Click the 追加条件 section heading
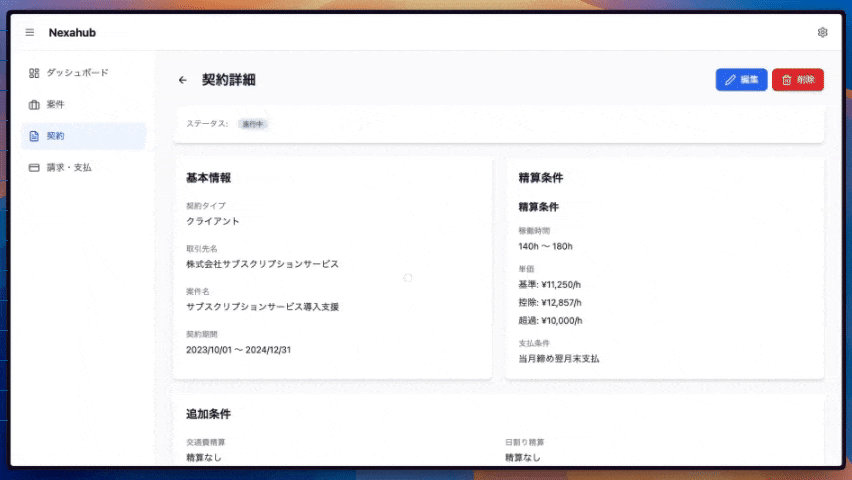This screenshot has height=480, width=852. pyautogui.click(x=208, y=414)
